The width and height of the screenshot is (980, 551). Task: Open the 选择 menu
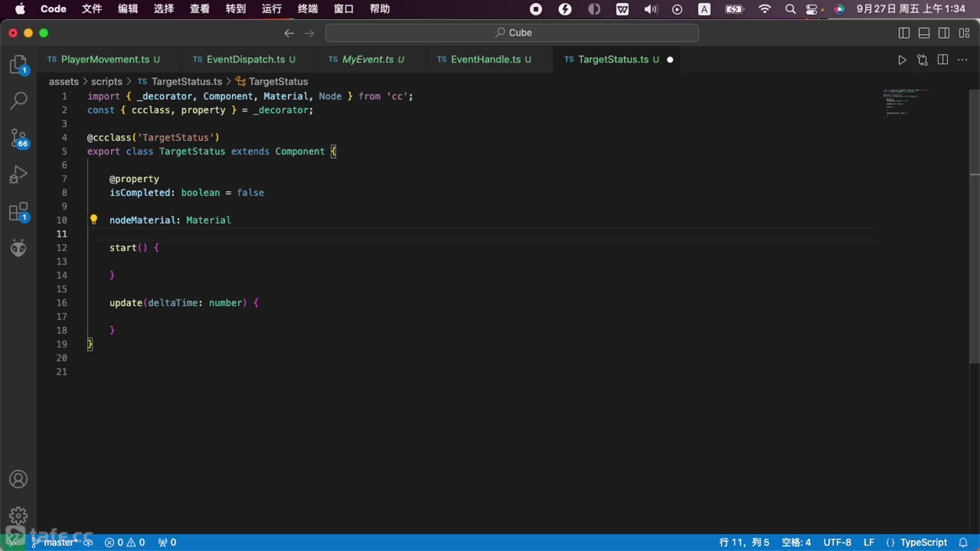(x=164, y=9)
